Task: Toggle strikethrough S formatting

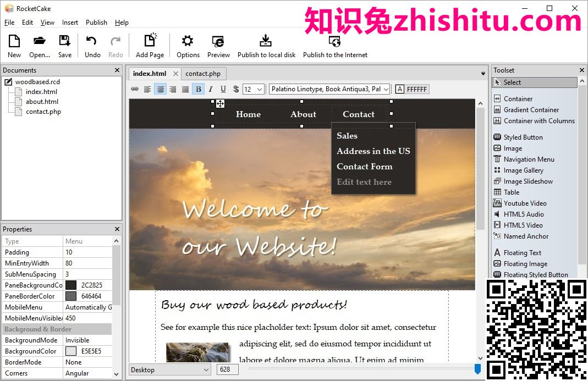Action: pyautogui.click(x=235, y=89)
